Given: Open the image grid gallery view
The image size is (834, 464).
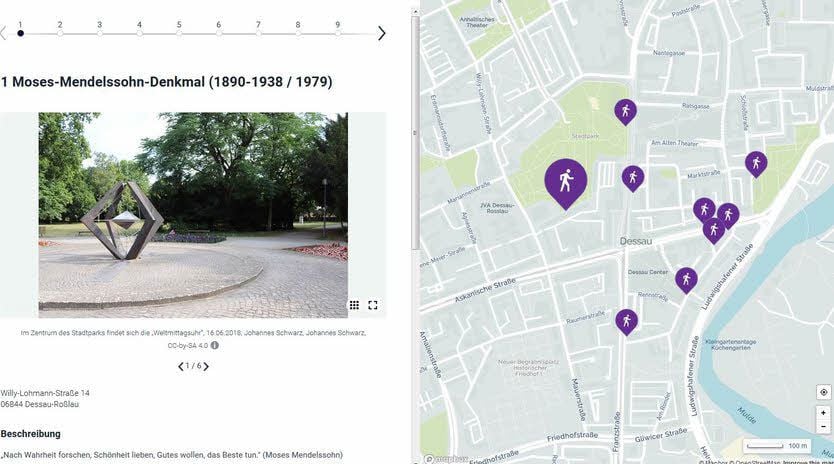Looking at the screenshot, I should tap(354, 305).
